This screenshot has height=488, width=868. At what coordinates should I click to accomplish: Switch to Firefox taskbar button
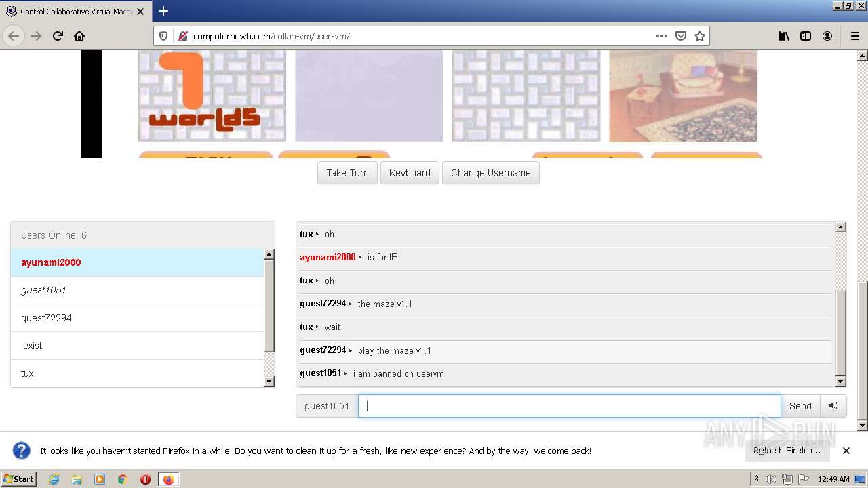tap(168, 479)
